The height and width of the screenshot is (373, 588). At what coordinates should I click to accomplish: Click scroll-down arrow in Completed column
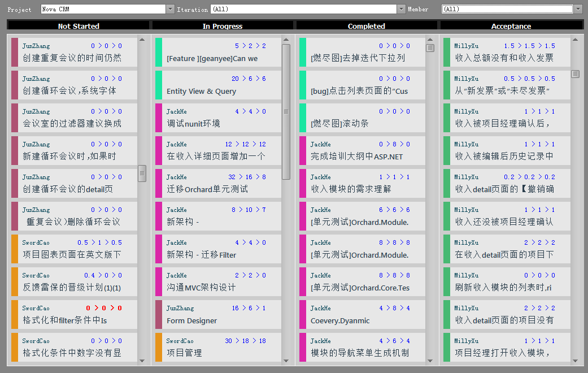pyautogui.click(x=430, y=361)
